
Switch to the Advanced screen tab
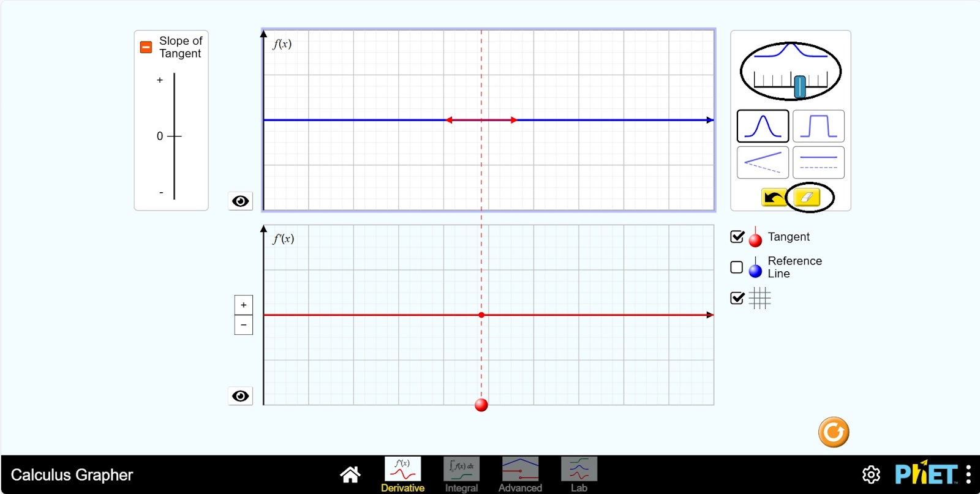[x=520, y=474]
